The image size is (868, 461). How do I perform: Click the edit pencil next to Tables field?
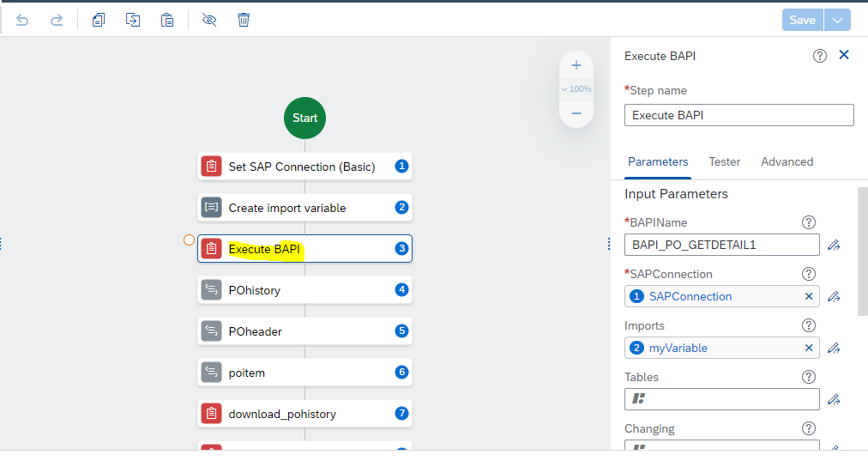[834, 399]
